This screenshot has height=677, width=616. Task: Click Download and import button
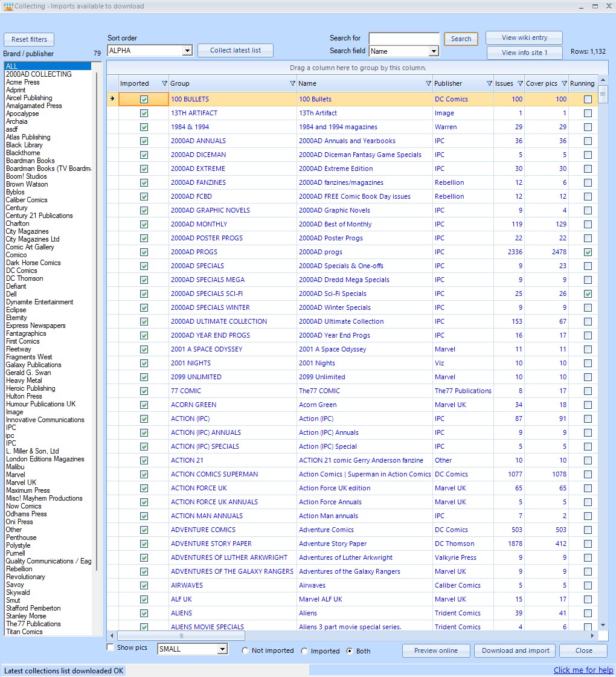pyautogui.click(x=515, y=650)
